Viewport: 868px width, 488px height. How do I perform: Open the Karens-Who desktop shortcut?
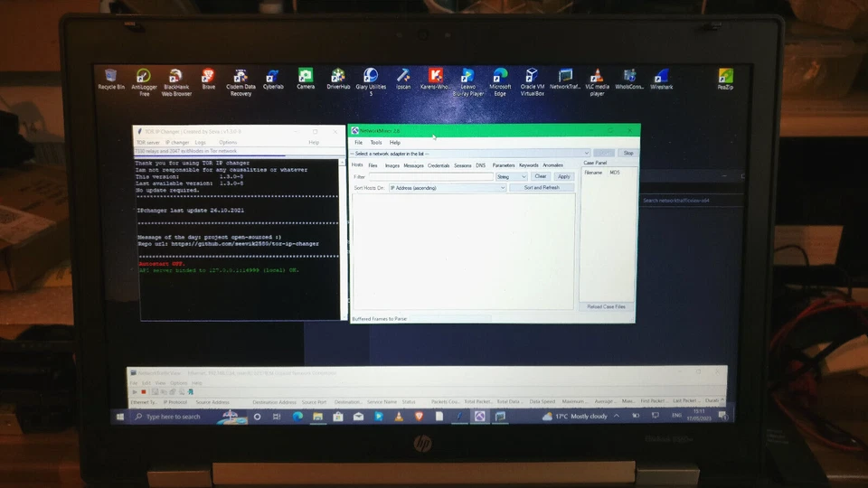coord(435,80)
